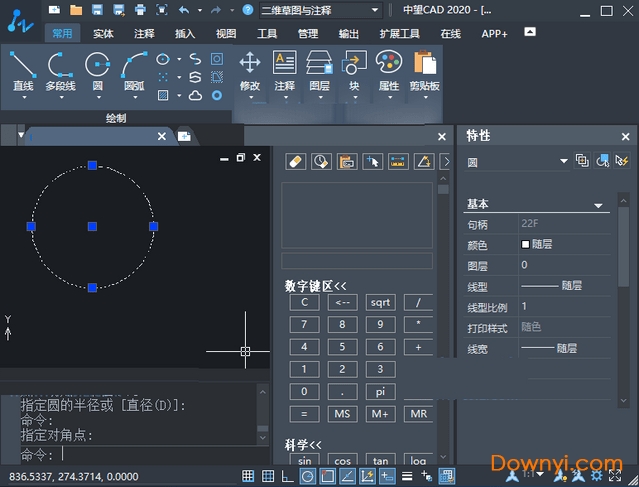Toggle dynamic input in status bar
The width and height of the screenshot is (639, 487).
pos(387,476)
